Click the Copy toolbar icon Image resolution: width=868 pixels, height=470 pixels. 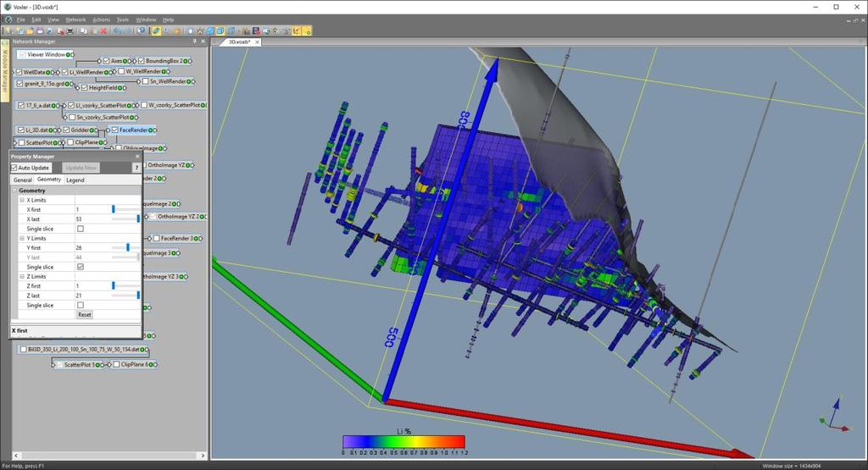point(84,31)
